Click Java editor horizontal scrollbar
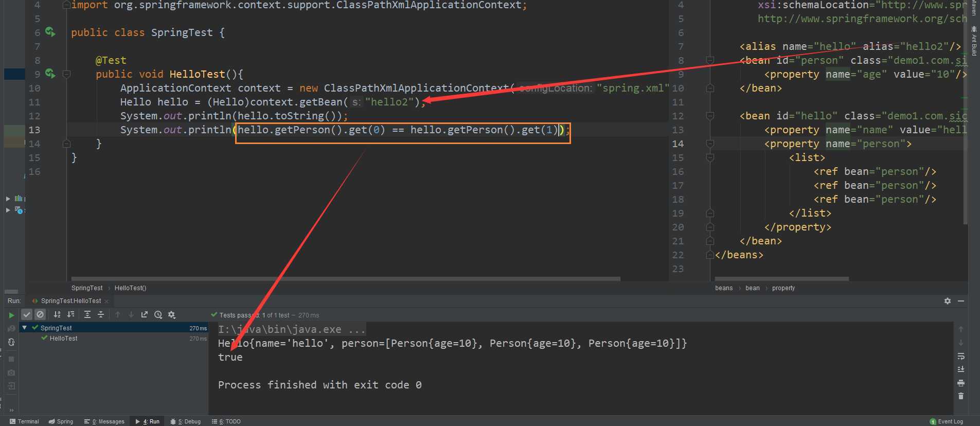 tap(346, 279)
